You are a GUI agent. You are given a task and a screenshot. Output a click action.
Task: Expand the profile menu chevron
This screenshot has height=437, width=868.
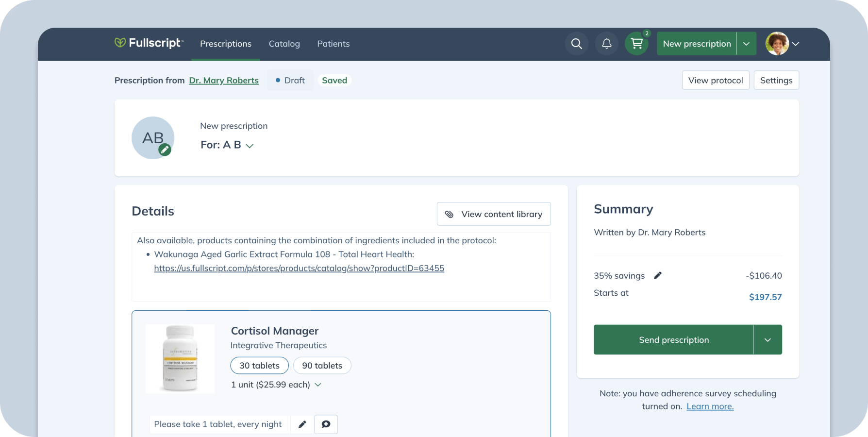(795, 44)
